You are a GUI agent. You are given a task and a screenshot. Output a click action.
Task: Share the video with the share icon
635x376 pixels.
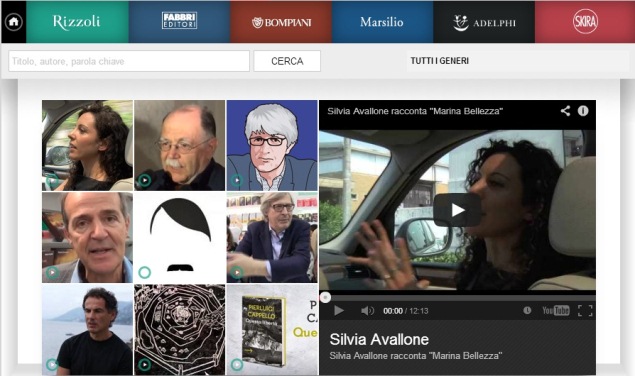pyautogui.click(x=565, y=111)
